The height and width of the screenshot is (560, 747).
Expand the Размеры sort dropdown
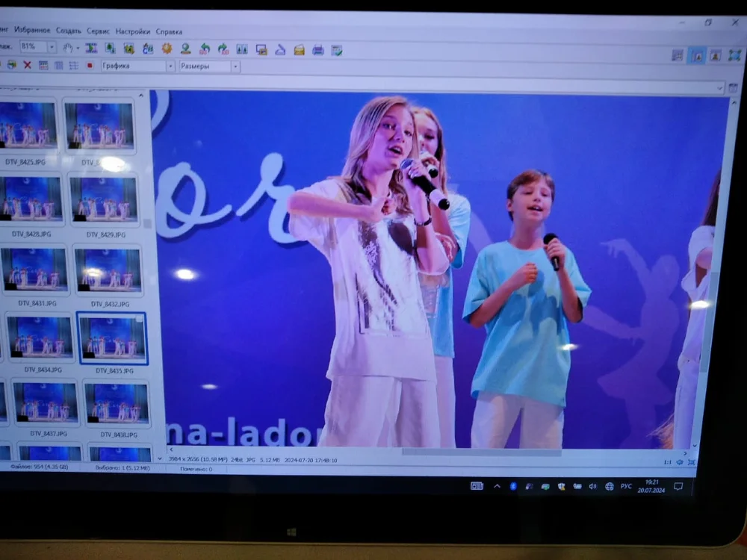point(235,66)
